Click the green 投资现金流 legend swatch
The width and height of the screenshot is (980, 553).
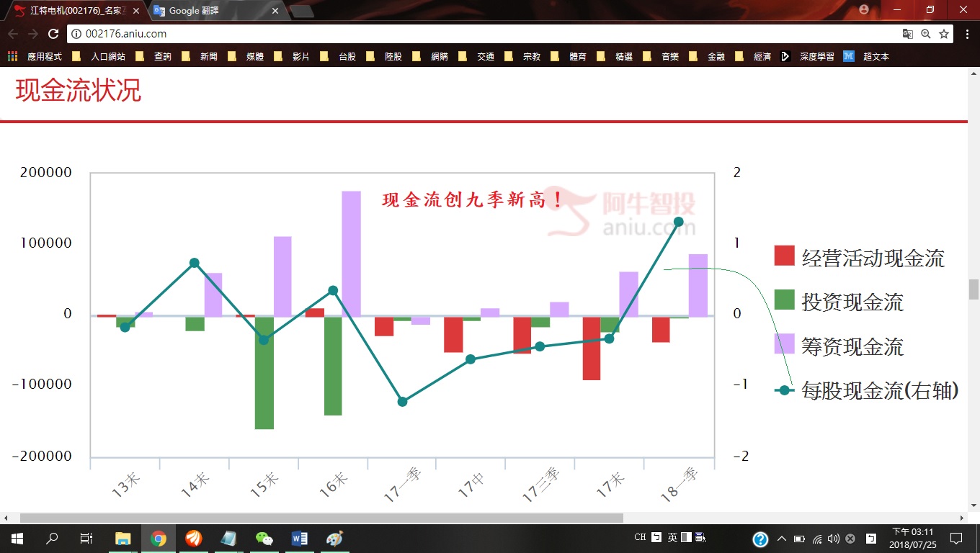784,300
